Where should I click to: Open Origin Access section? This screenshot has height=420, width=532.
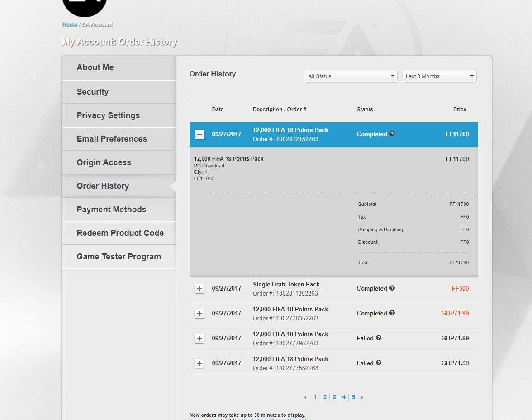point(119,162)
